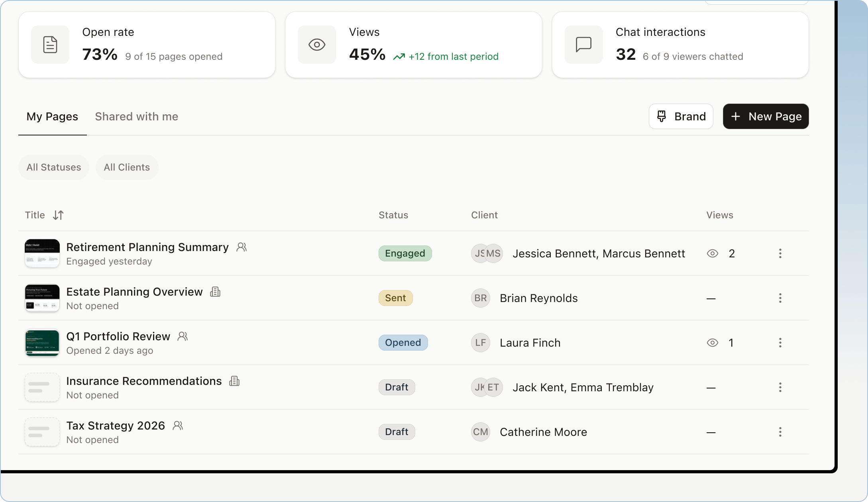The width and height of the screenshot is (868, 502).
Task: Switch to the Shared with me tab
Action: tap(136, 116)
